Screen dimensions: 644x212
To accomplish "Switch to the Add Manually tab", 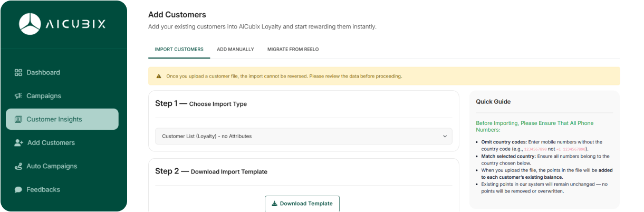I will [x=235, y=49].
